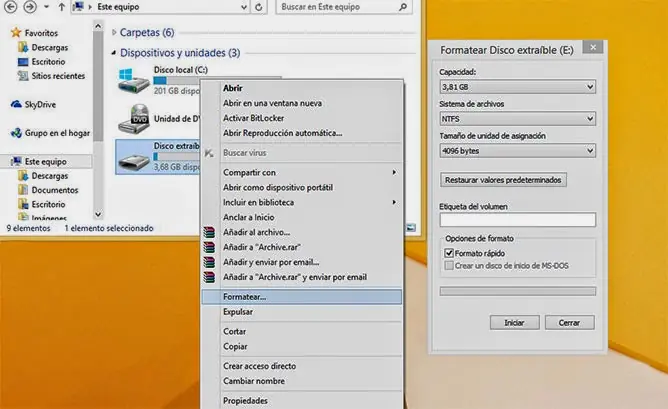This screenshot has width=668, height=409.
Task: Choose Expulsar in context menu
Action: pos(302,312)
